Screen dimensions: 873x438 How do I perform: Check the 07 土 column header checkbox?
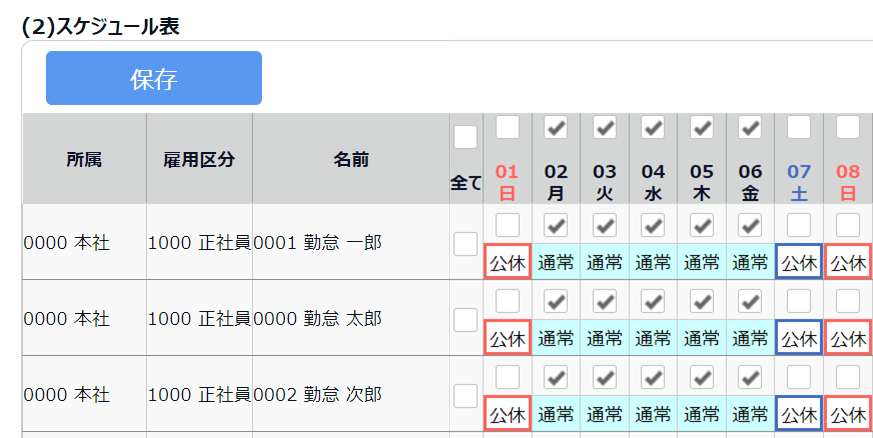coord(799,127)
